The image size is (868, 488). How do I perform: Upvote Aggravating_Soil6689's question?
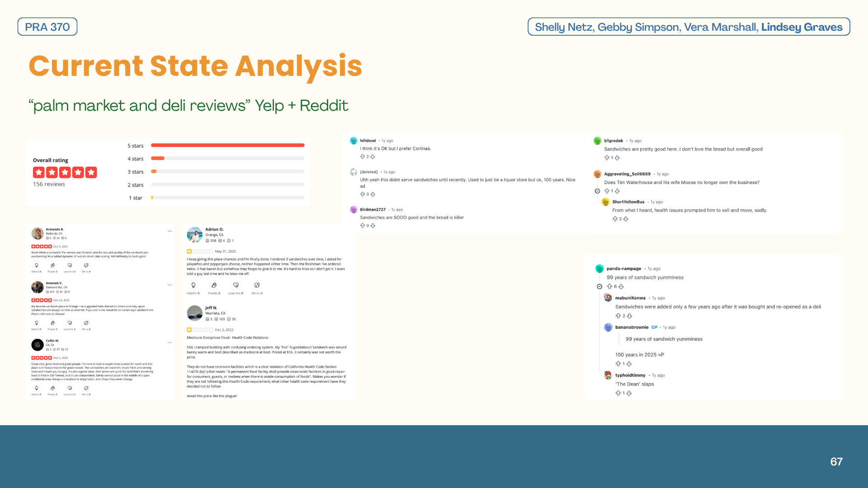(607, 191)
